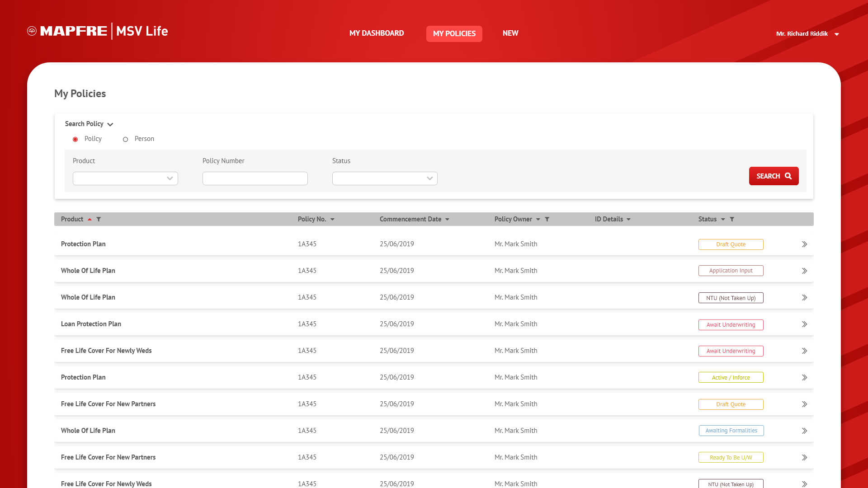Open the Draft Quote Protection Plan row arrow
The height and width of the screenshot is (488, 868).
804,244
